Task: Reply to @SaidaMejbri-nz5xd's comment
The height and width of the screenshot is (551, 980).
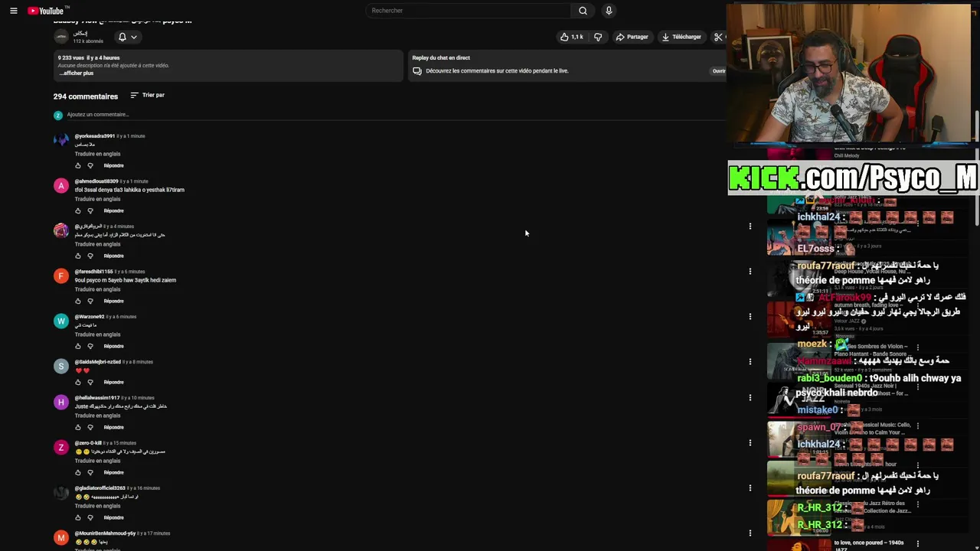Action: (113, 382)
